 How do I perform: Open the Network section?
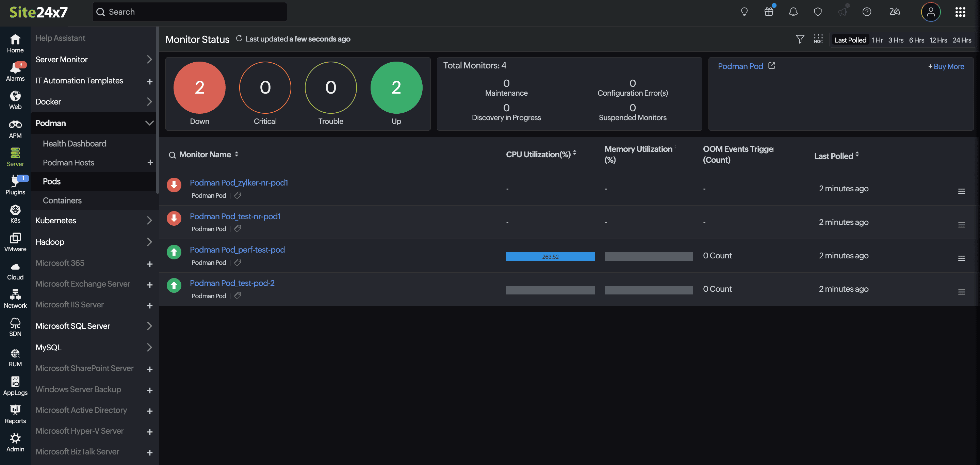[x=15, y=299]
